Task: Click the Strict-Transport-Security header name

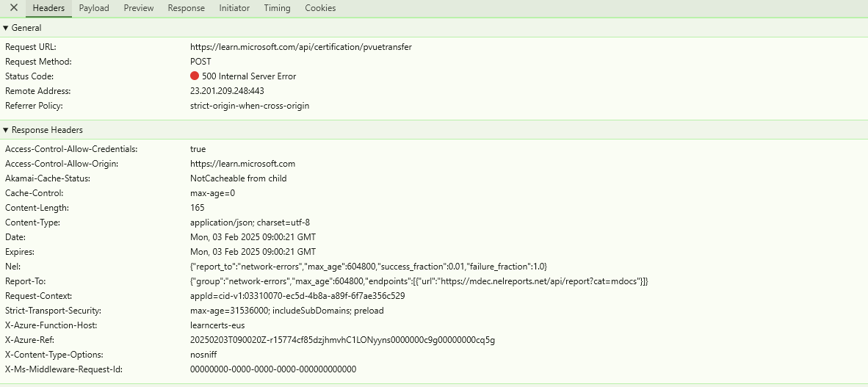Action: tap(53, 311)
